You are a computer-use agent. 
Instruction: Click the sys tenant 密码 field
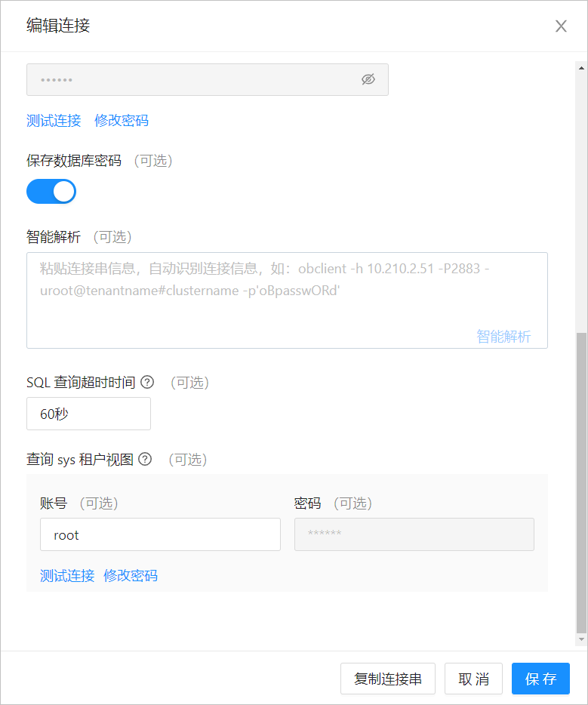(414, 534)
